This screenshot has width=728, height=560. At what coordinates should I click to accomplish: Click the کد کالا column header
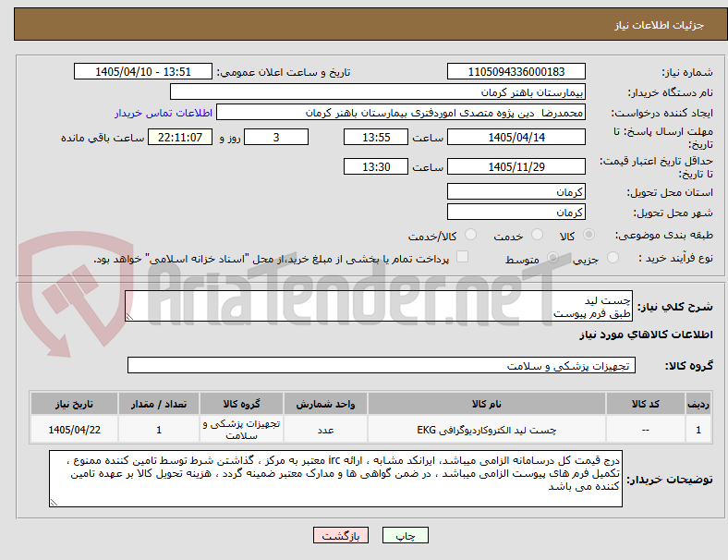pos(646,404)
